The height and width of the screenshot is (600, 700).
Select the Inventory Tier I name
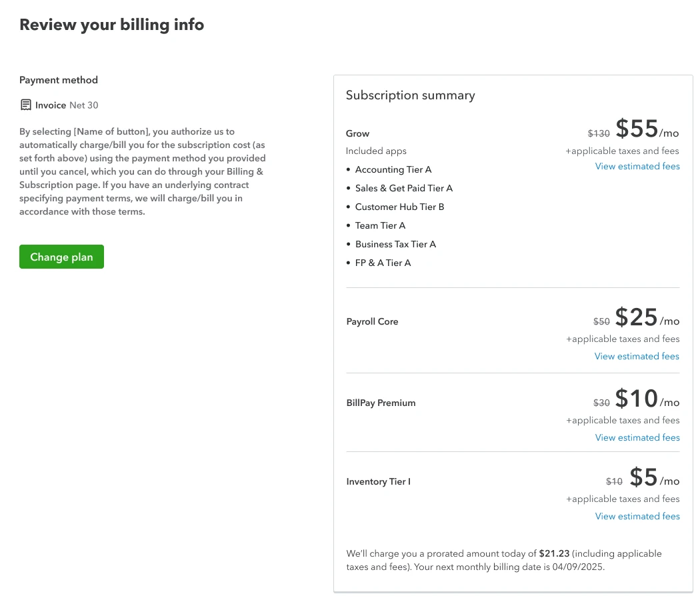(x=379, y=482)
